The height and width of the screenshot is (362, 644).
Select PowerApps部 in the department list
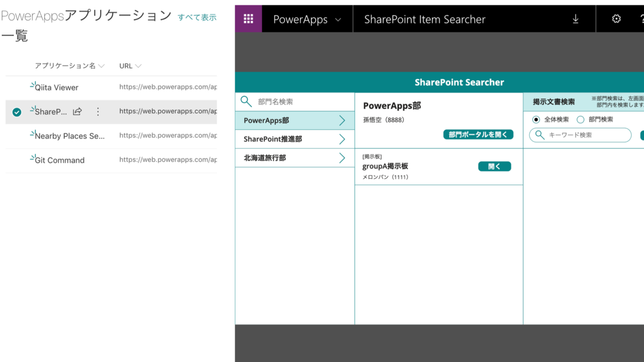click(x=295, y=120)
